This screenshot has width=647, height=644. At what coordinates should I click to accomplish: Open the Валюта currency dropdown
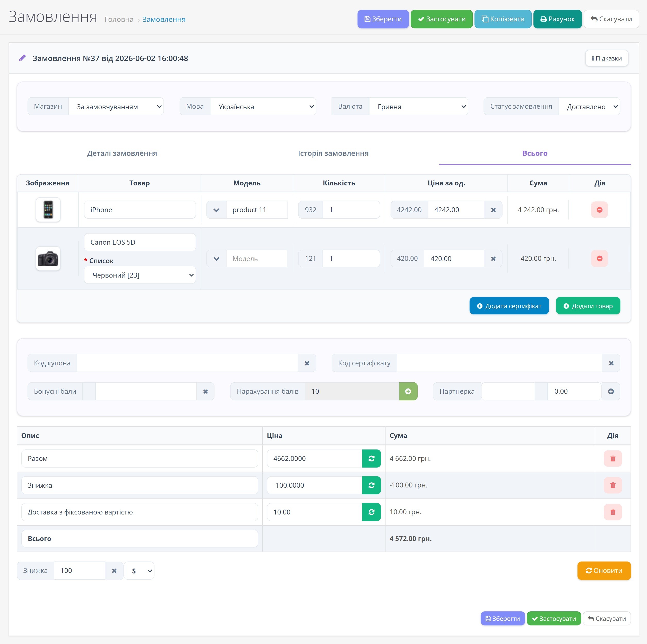point(418,107)
